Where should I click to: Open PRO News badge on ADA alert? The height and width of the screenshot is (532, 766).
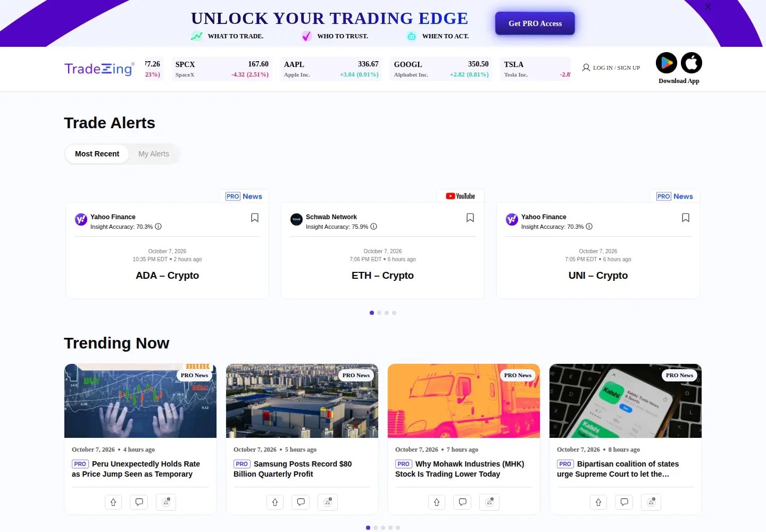[x=244, y=196]
